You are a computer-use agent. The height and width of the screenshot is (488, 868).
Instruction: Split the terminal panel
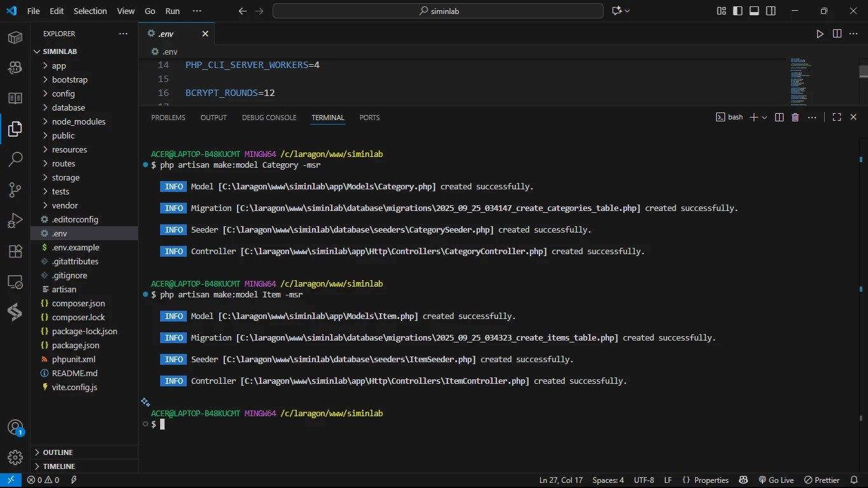click(x=779, y=118)
